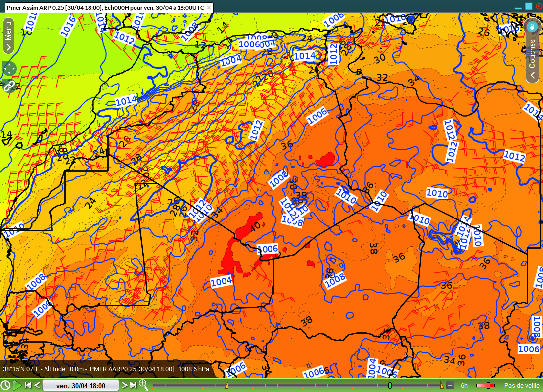Open the date field ven. 30/04 18:00
This screenshot has width=543, height=392.
[x=81, y=386]
